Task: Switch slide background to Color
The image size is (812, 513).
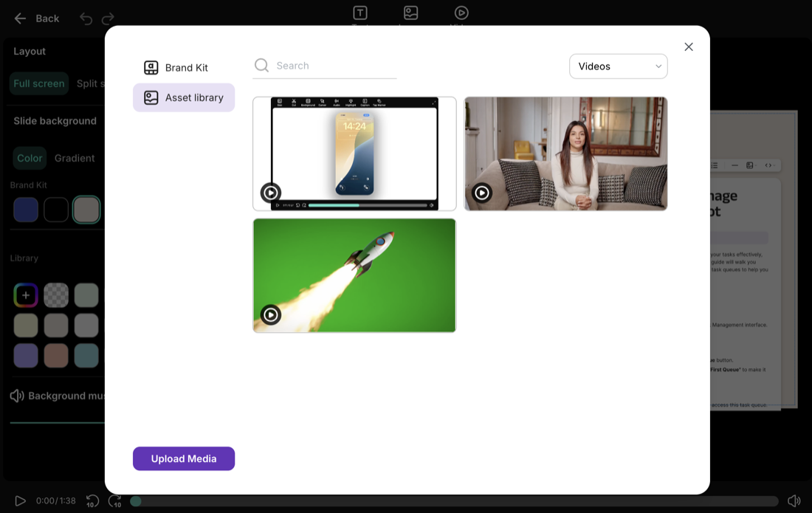Action: [30, 159]
